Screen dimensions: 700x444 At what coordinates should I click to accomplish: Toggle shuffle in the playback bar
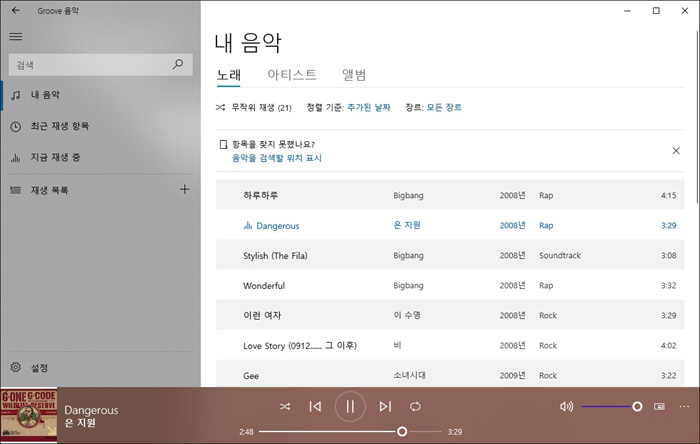click(x=285, y=407)
